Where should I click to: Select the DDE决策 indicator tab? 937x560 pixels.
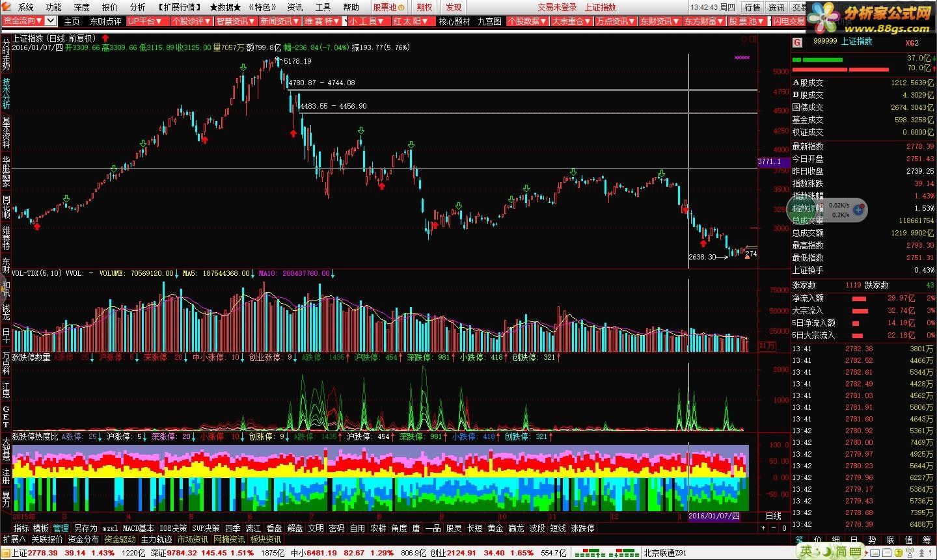click(x=174, y=529)
